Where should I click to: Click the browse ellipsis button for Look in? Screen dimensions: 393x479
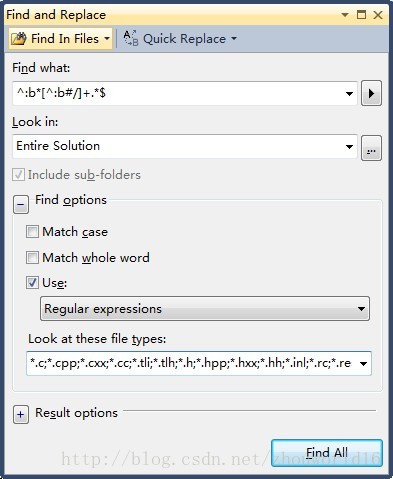[371, 148]
